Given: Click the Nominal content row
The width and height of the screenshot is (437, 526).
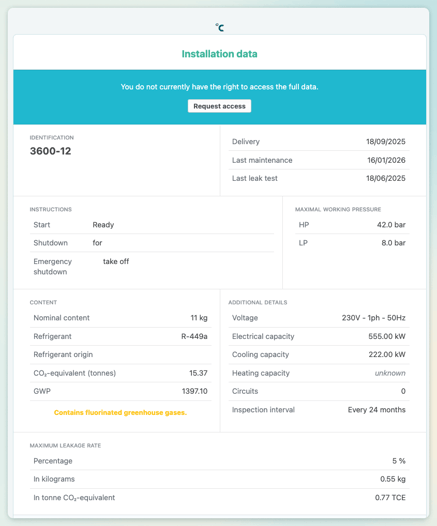Looking at the screenshot, I should click(120, 318).
